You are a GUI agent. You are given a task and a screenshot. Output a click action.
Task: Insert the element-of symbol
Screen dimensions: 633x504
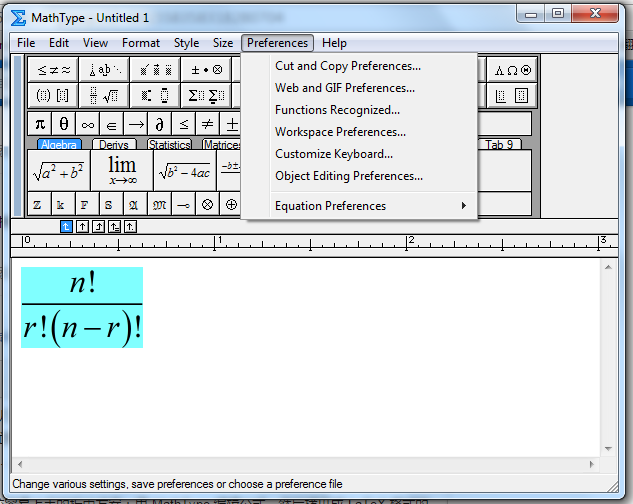click(111, 124)
